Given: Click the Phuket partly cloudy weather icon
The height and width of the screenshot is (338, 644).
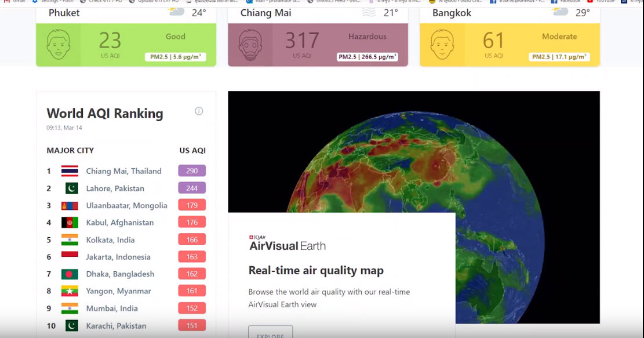Looking at the screenshot, I should [176, 12].
